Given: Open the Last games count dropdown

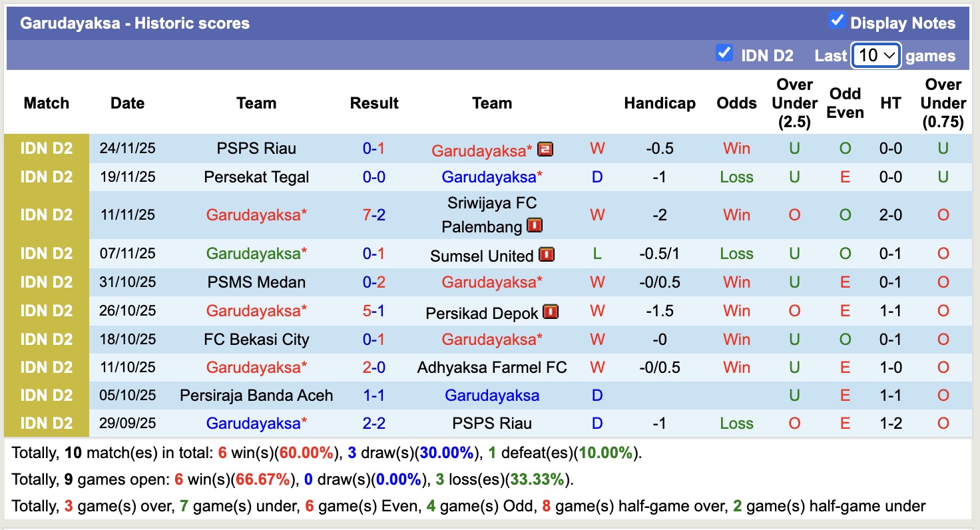Looking at the screenshot, I should (876, 55).
